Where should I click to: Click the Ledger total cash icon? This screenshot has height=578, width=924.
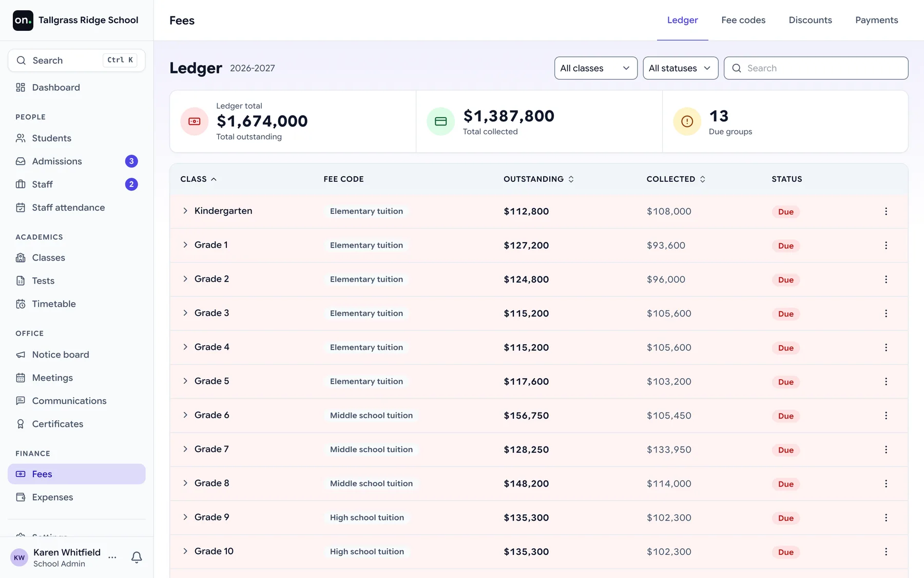[195, 121]
